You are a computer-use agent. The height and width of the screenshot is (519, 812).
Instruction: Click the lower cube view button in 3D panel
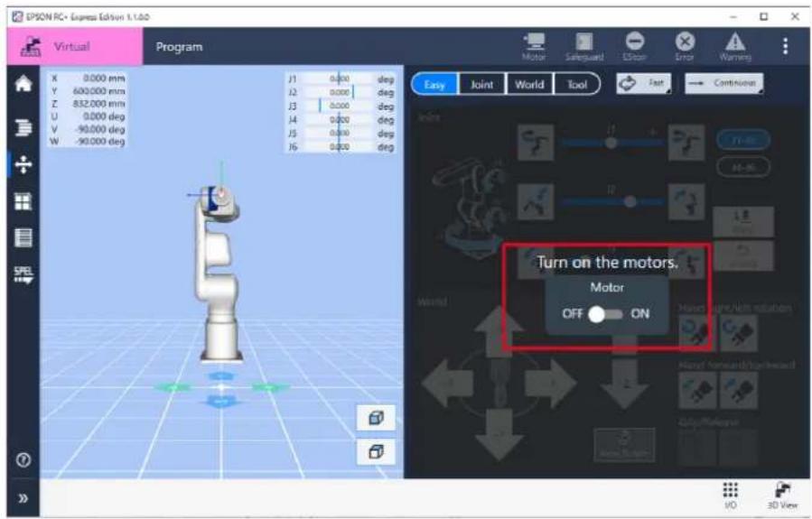tap(376, 452)
